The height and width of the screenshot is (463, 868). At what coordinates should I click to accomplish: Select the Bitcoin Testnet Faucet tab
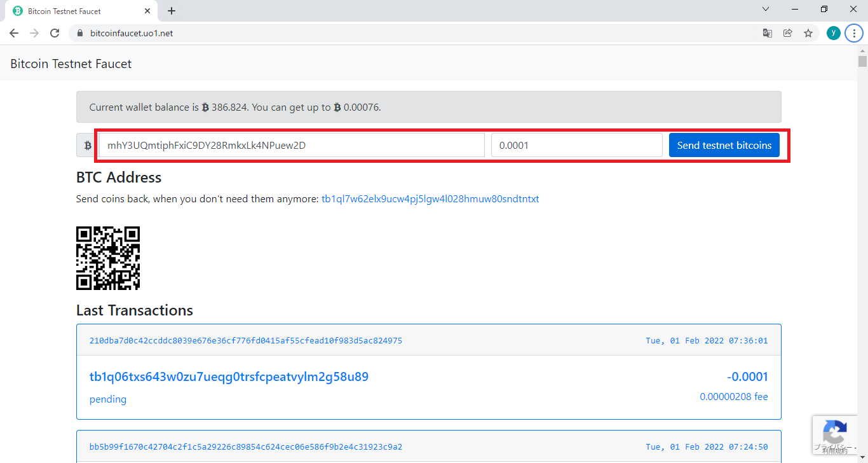(x=76, y=11)
